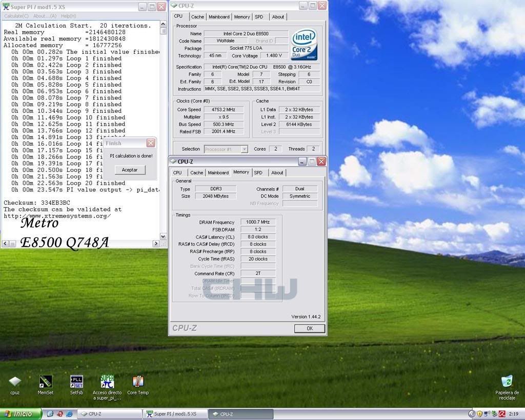Click the memory Size 2048 MBytes value

point(216,196)
